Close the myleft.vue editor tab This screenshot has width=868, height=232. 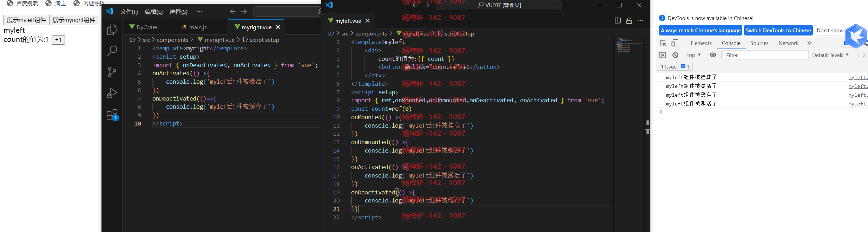(367, 21)
